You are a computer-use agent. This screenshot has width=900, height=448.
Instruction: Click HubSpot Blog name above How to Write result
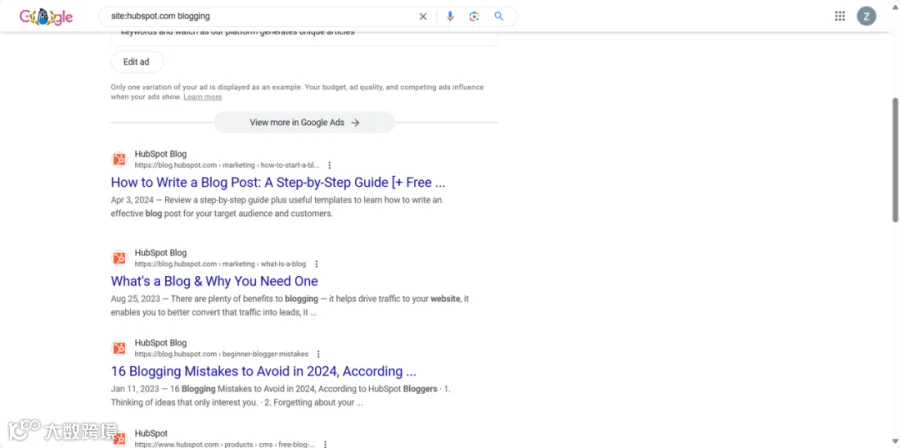point(161,154)
